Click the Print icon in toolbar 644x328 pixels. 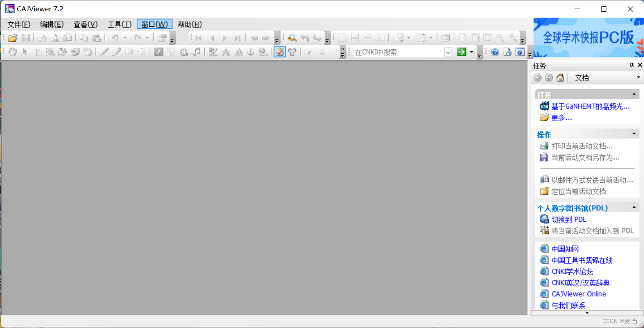coord(42,38)
